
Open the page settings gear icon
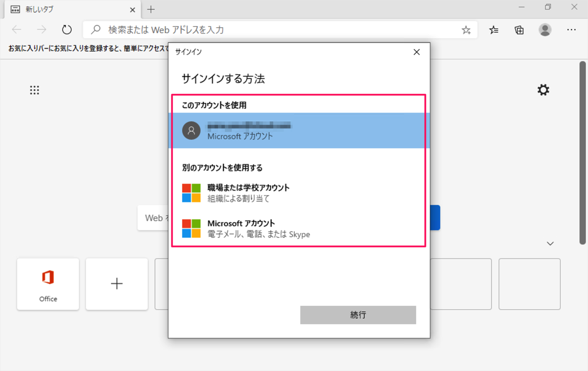[543, 90]
